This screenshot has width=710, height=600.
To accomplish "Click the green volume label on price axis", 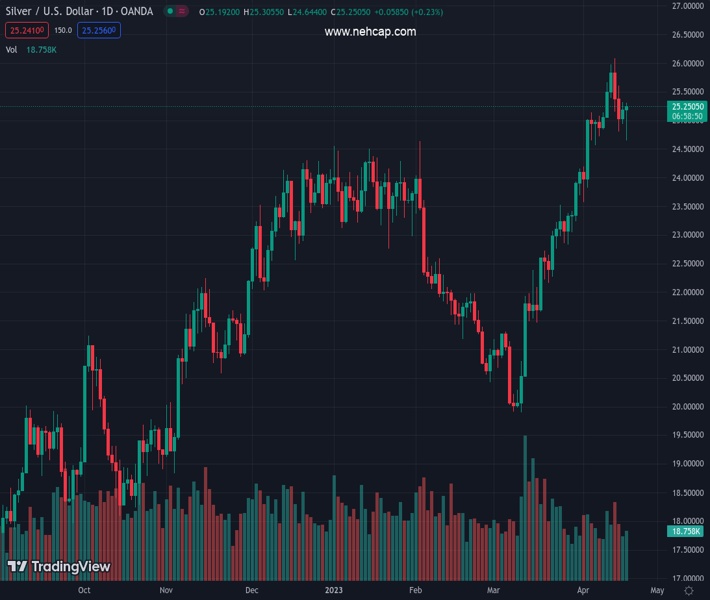I will (688, 533).
